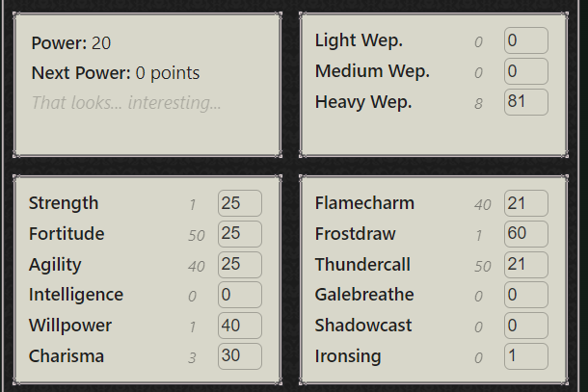588x392 pixels.
Task: Focus the Charisma input showing 30
Action: tap(240, 356)
